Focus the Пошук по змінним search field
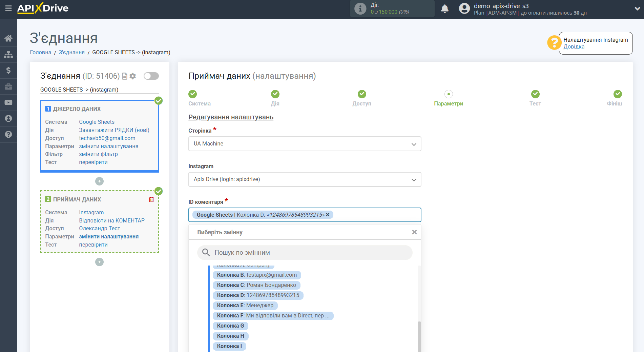Screen dimensions: 644x352 pos(305,253)
